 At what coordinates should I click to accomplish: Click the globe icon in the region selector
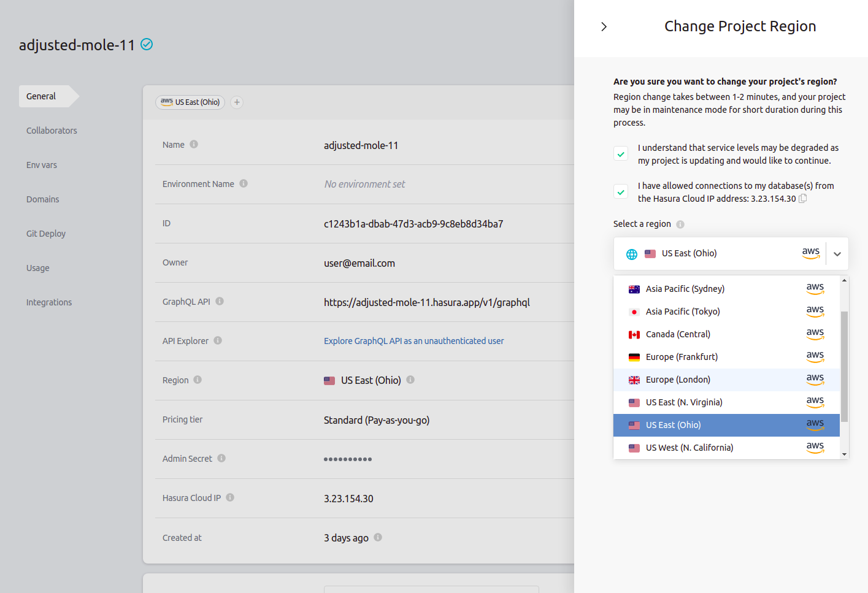(631, 253)
